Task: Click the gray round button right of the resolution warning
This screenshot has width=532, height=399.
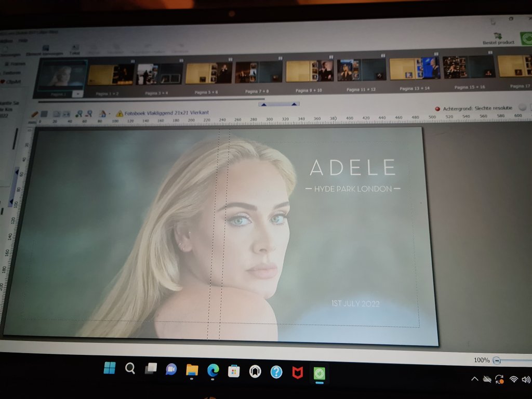Action: pos(523,107)
